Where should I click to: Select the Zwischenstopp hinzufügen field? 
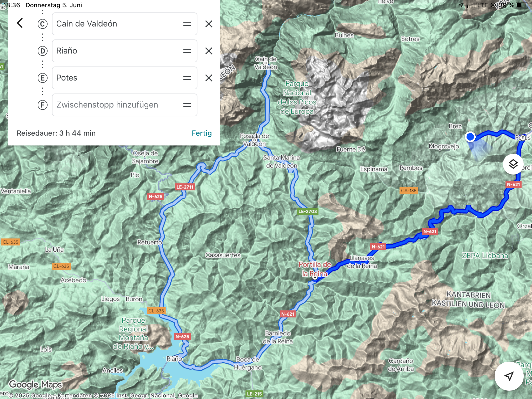point(125,105)
